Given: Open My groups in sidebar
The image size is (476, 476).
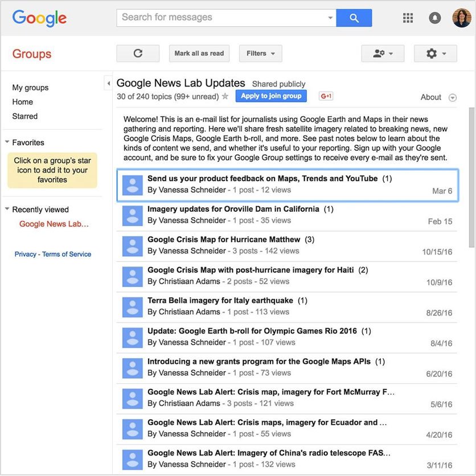Looking at the screenshot, I should click(30, 88).
